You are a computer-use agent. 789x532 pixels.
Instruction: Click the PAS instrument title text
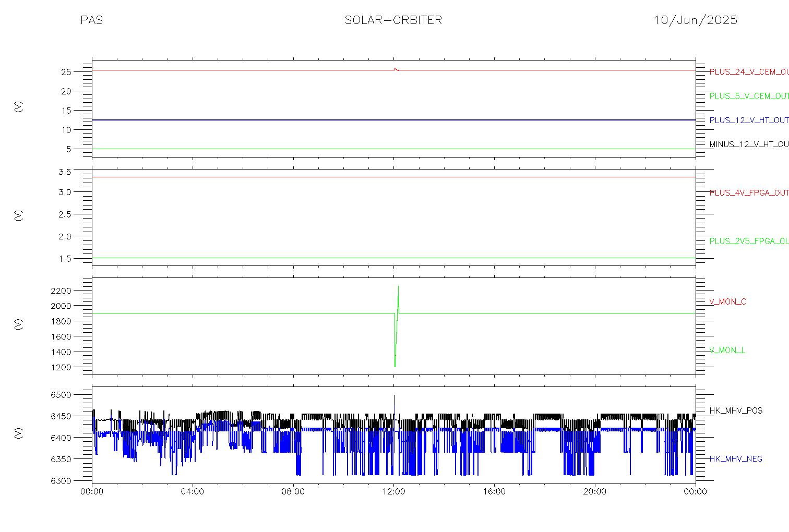(91, 20)
